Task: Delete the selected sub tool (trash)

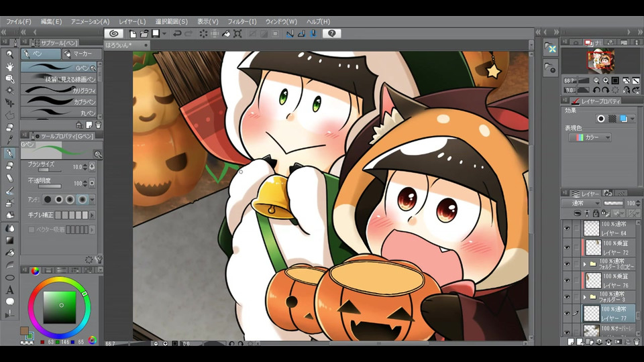Action: coord(98,125)
